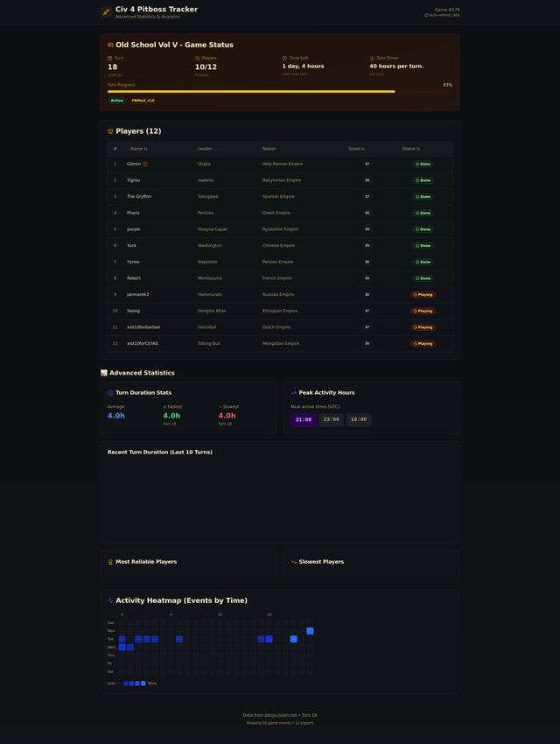Click the brightest heatmap cell on Monday row

[310, 631]
